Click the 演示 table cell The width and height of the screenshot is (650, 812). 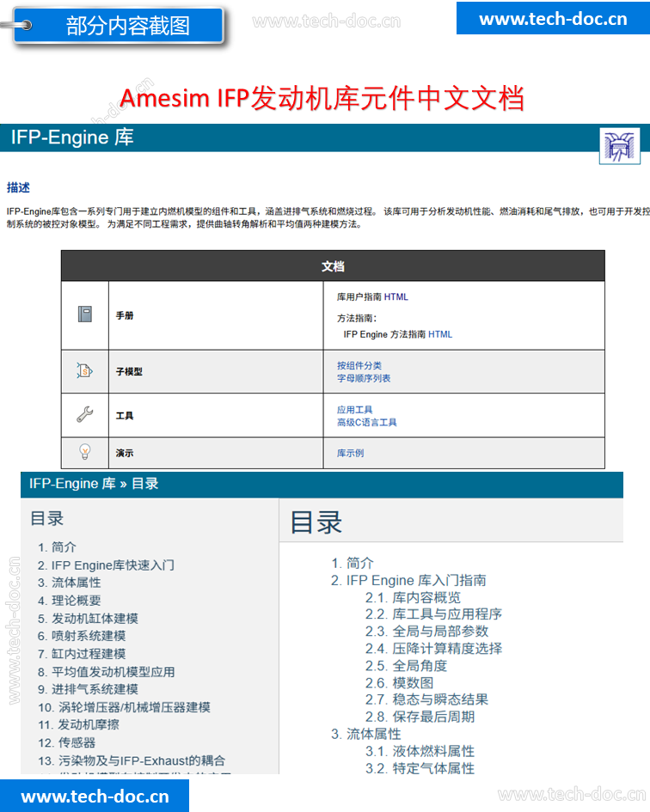216,453
